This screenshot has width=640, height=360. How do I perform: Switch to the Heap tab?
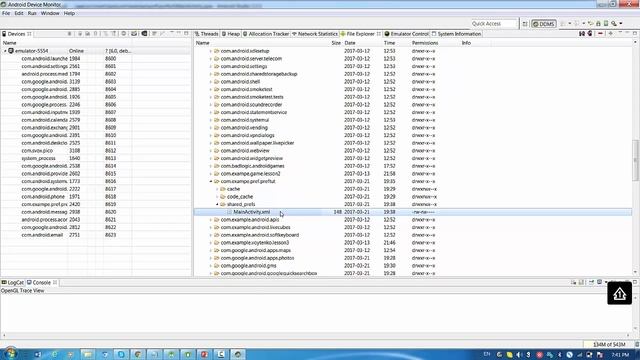click(x=231, y=34)
